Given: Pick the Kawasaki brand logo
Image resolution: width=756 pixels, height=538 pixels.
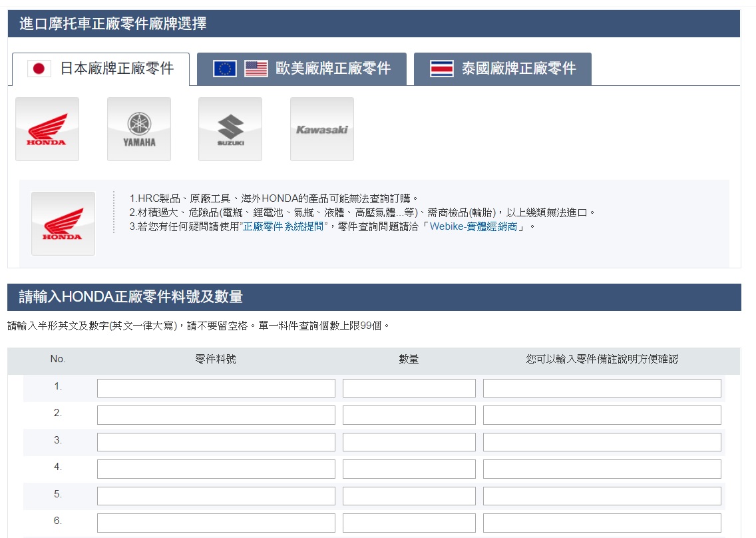Looking at the screenshot, I should (321, 129).
